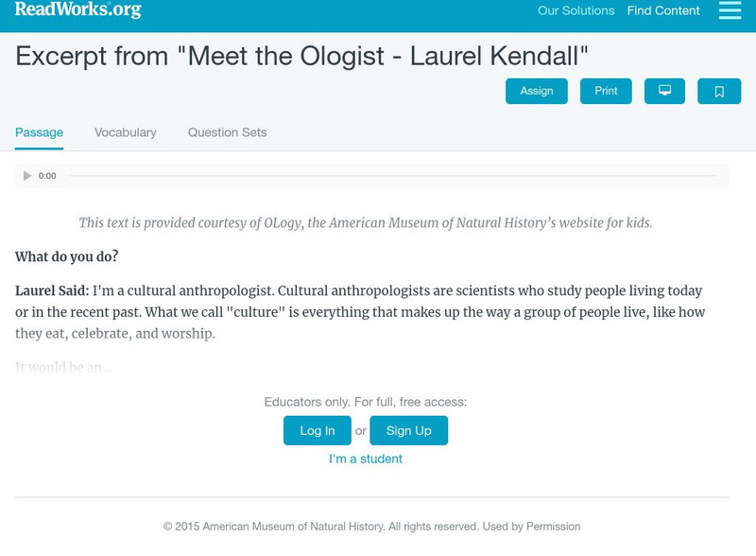Viewport: 756px width, 556px height.
Task: Play the passage audio narration
Action: 26,174
